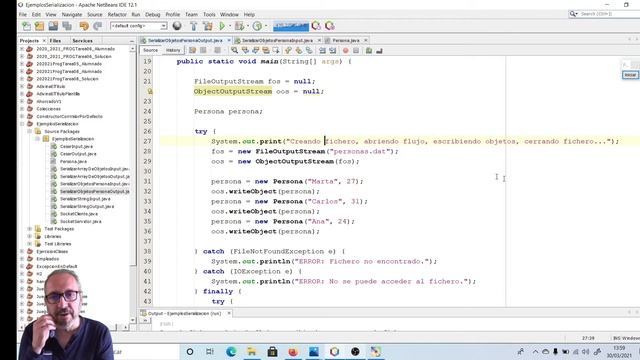Screen dimensions: 640x360
Task: Click the History view button
Action: click(173, 50)
